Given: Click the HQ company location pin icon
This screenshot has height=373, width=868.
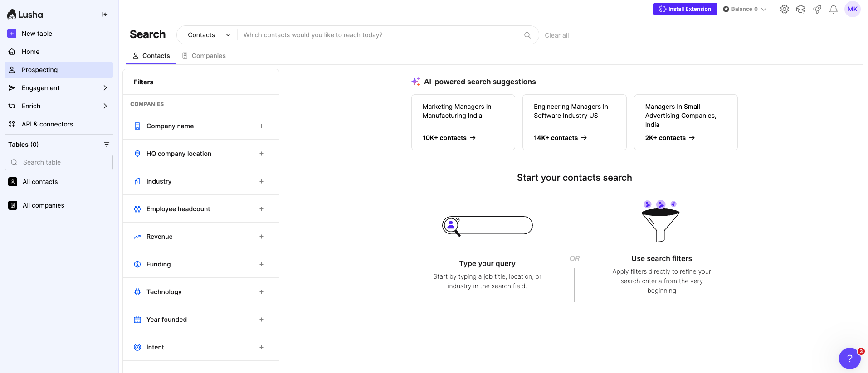Looking at the screenshot, I should tap(137, 154).
